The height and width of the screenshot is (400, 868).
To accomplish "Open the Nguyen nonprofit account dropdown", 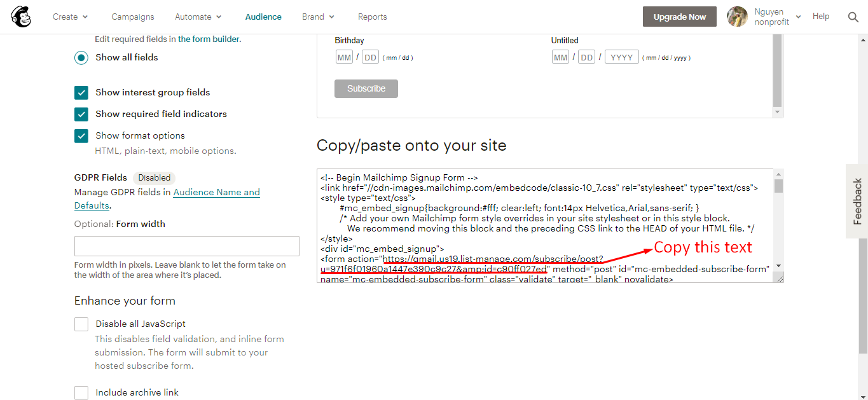I will [x=777, y=17].
